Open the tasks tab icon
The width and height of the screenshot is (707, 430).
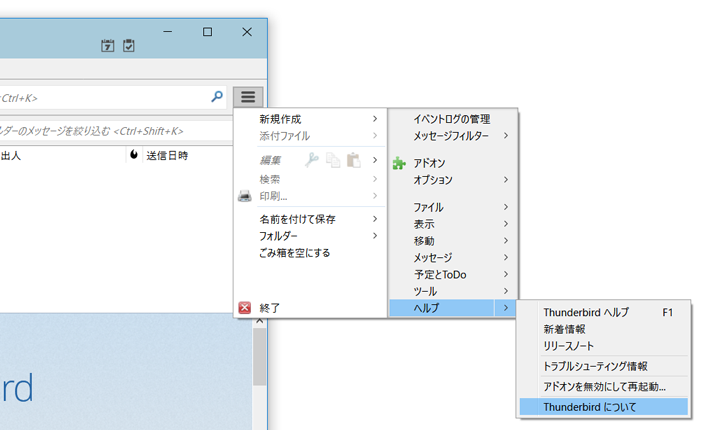[129, 46]
